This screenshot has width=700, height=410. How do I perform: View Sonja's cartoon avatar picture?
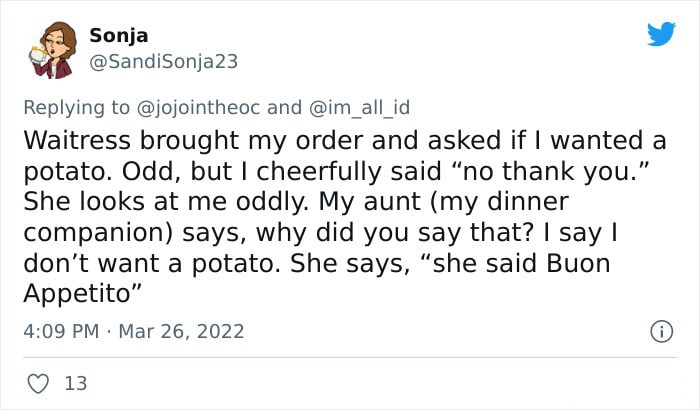(53, 49)
